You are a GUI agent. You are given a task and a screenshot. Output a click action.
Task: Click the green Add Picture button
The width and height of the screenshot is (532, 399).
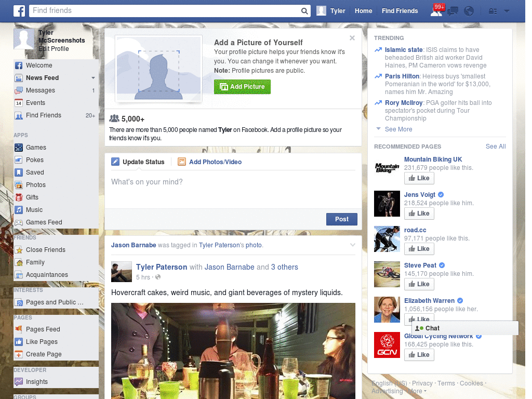click(242, 87)
